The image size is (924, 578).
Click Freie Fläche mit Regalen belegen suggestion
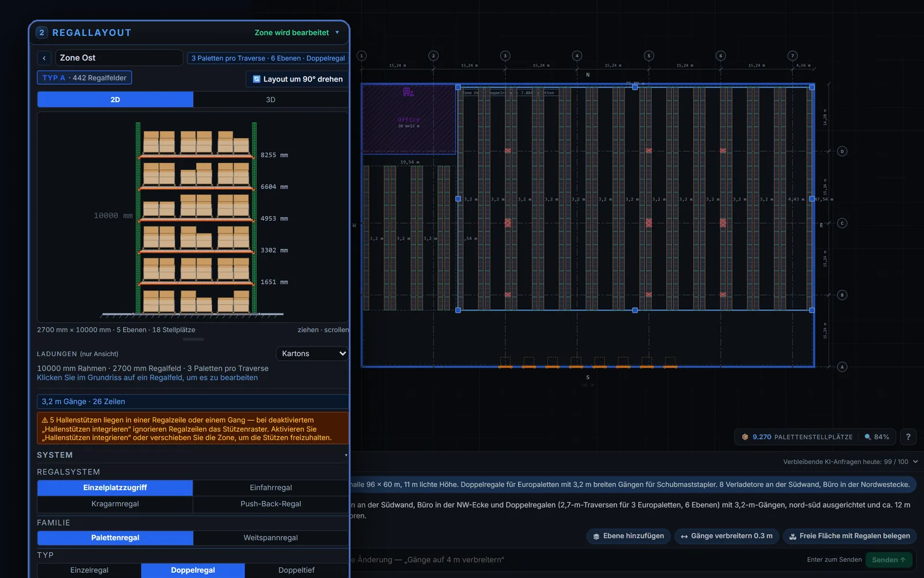pos(849,536)
